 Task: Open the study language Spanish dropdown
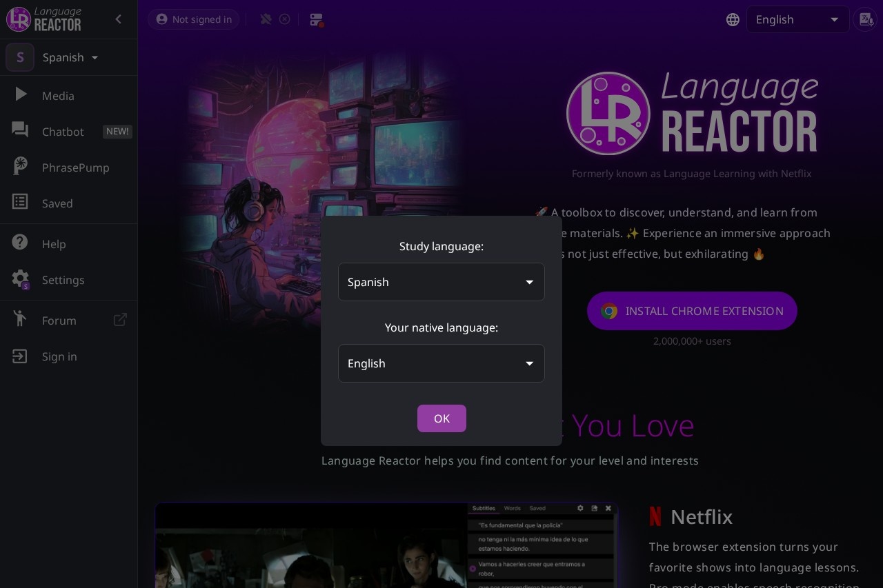point(441,282)
